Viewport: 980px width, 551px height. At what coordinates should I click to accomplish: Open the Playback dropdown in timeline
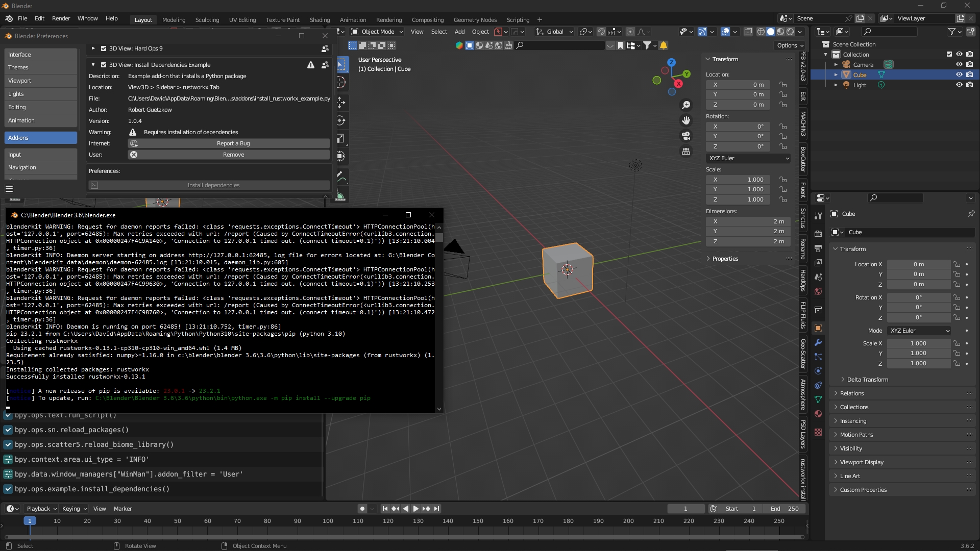(x=41, y=509)
